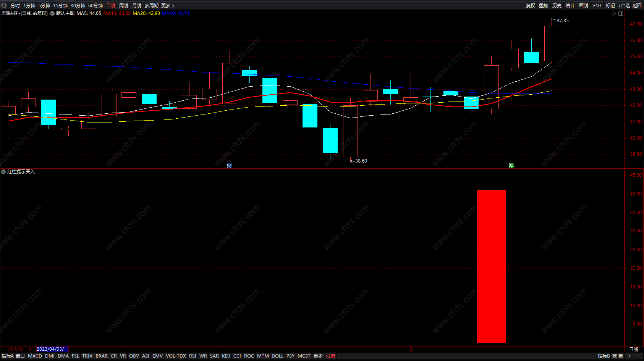Click the 2023/04/03 date marker
This screenshot has height=361, width=644.
(52, 349)
